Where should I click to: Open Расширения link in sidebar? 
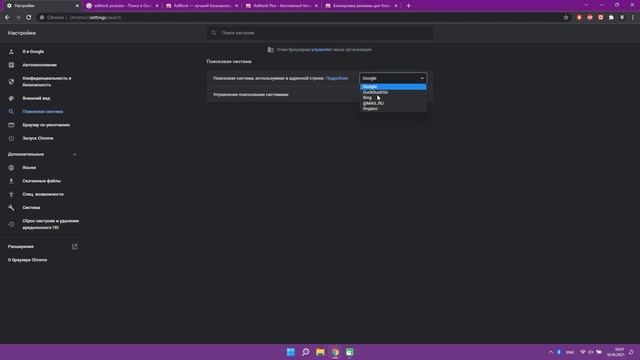pos(21,247)
